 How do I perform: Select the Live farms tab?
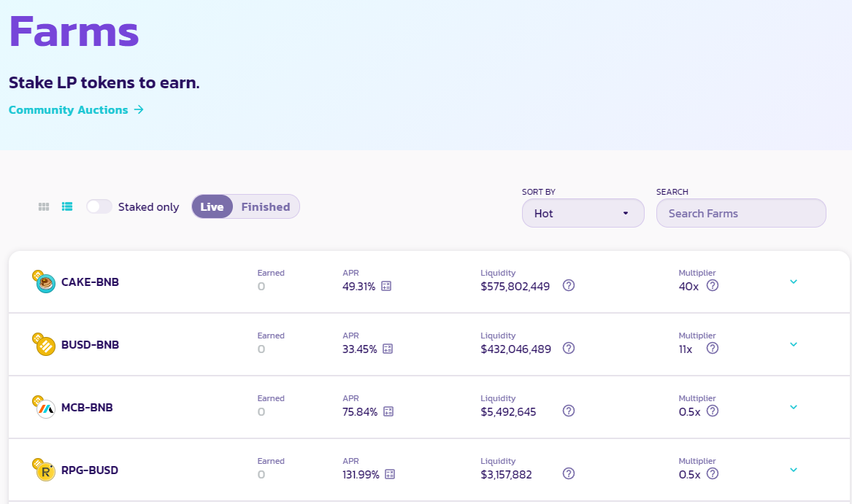tap(212, 207)
